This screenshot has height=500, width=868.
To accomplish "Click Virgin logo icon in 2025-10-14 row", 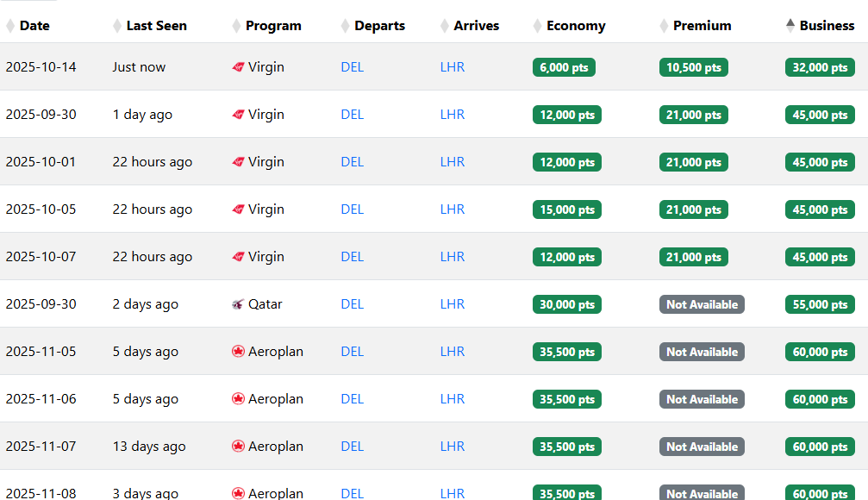I will 239,67.
